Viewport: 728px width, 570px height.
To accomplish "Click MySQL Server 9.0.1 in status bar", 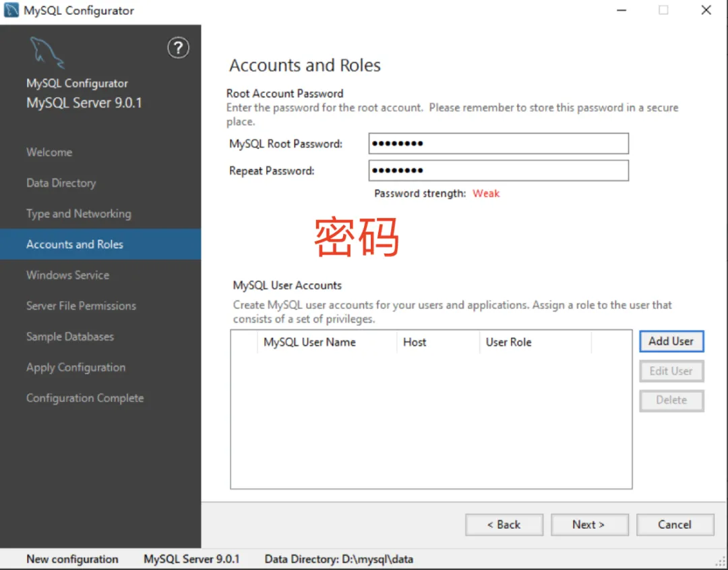I will tap(191, 559).
